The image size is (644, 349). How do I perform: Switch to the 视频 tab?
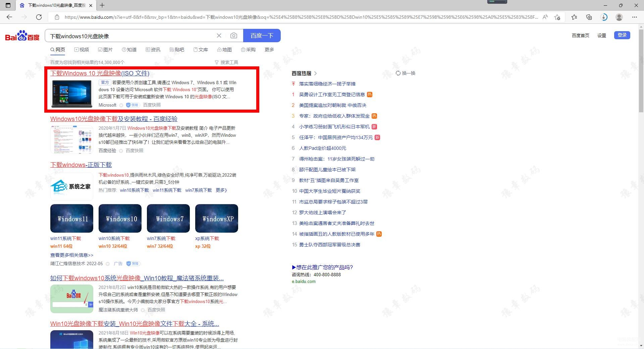pos(82,50)
